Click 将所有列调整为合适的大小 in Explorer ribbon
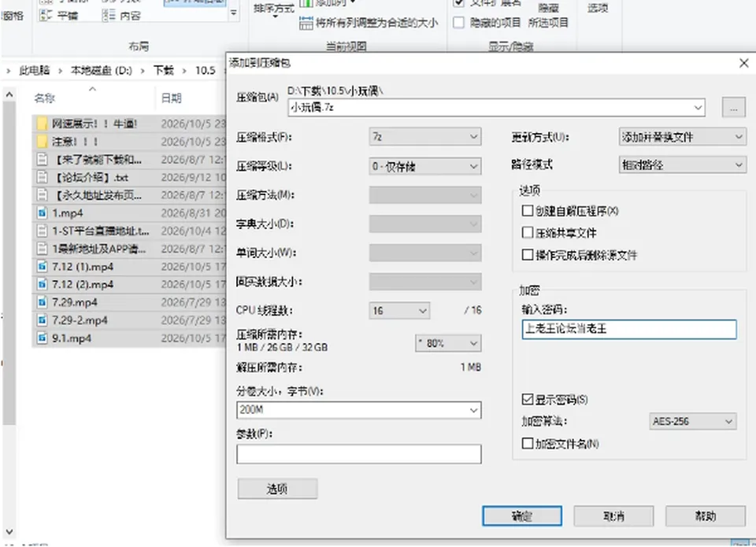The width and height of the screenshot is (756, 547). 369,22
